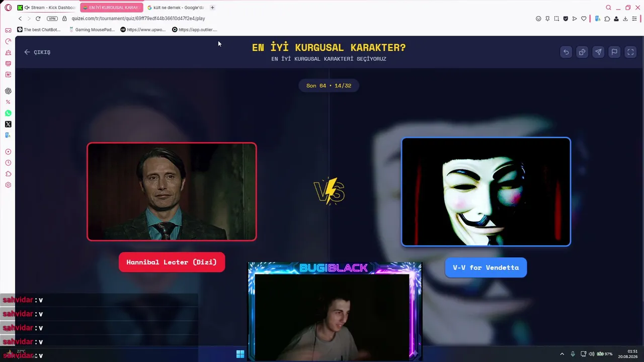Click the microphone tray icon
The image size is (644, 362).
pos(573,354)
